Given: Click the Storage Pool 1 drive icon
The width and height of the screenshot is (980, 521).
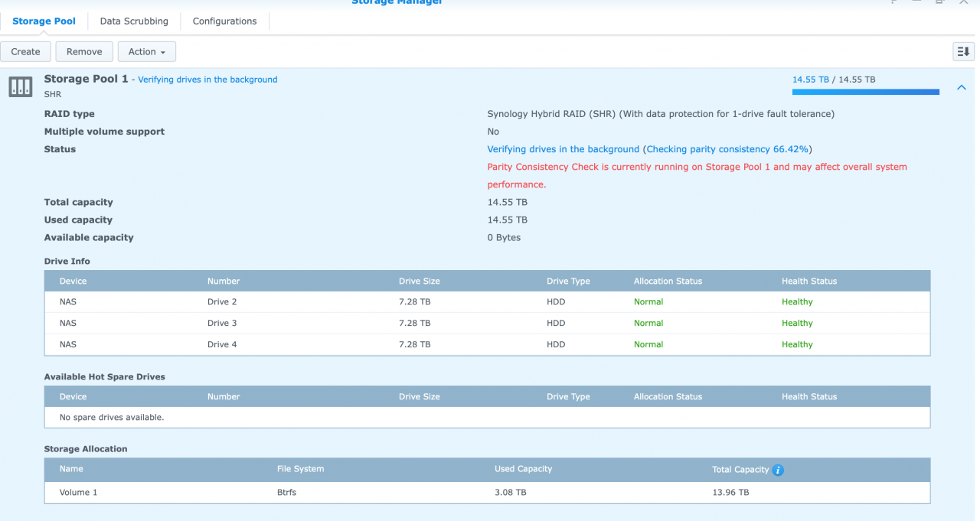Looking at the screenshot, I should coord(21,86).
